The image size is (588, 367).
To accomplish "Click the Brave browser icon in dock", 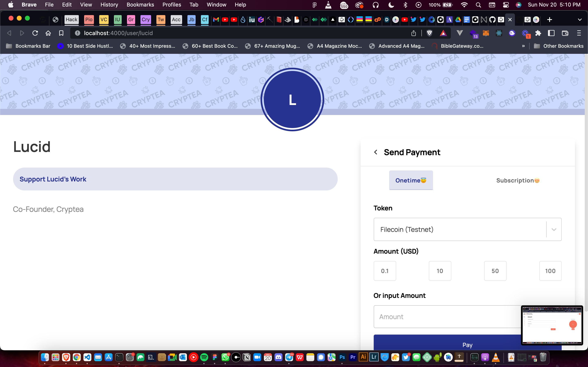I will pos(66,358).
